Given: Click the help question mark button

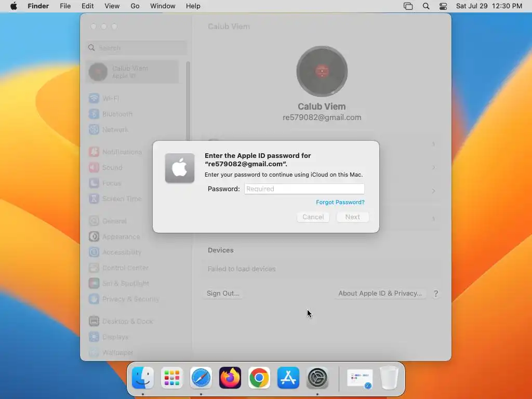Looking at the screenshot, I should [436, 294].
